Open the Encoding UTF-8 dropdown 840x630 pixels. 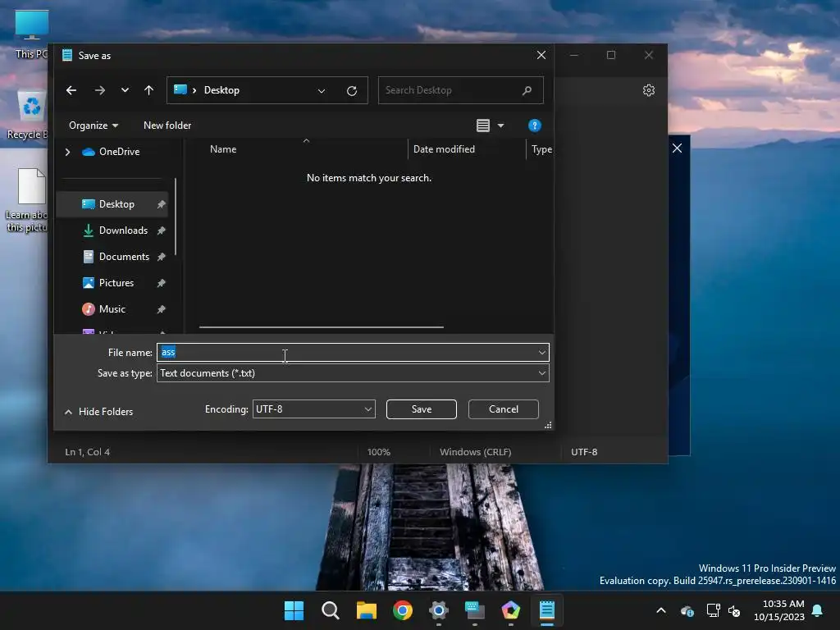coord(314,409)
